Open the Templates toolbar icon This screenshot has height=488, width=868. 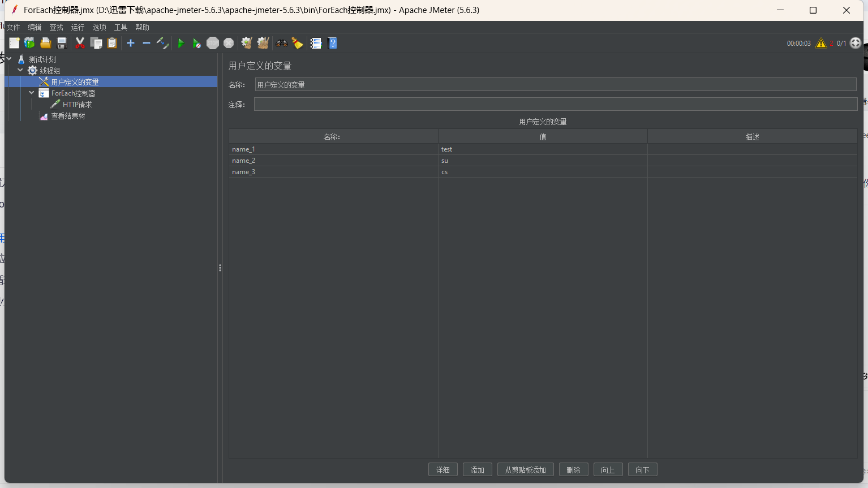pyautogui.click(x=29, y=43)
